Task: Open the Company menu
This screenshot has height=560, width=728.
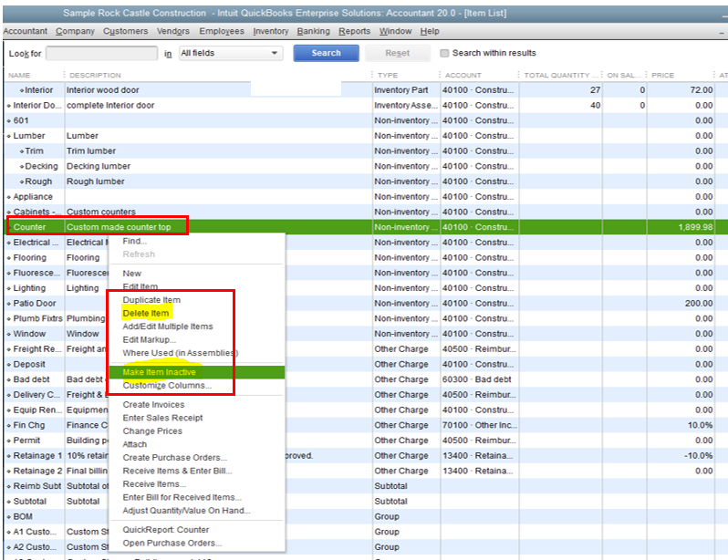Action: pos(75,31)
